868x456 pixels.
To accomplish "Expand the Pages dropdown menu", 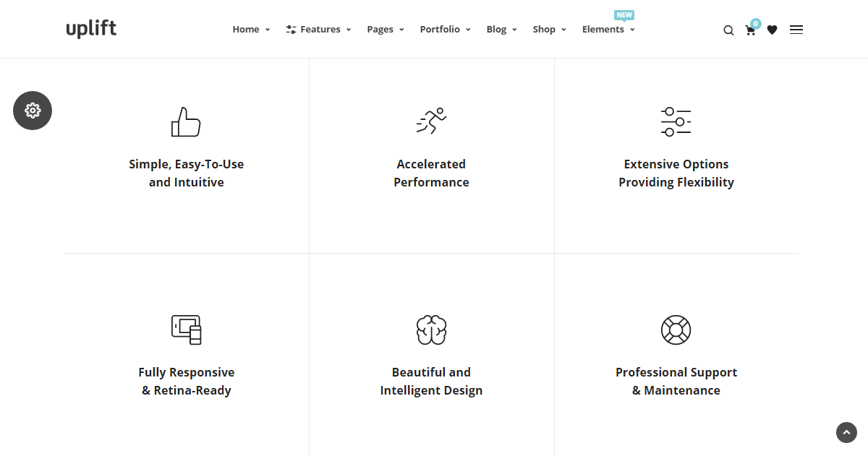I will pyautogui.click(x=385, y=30).
